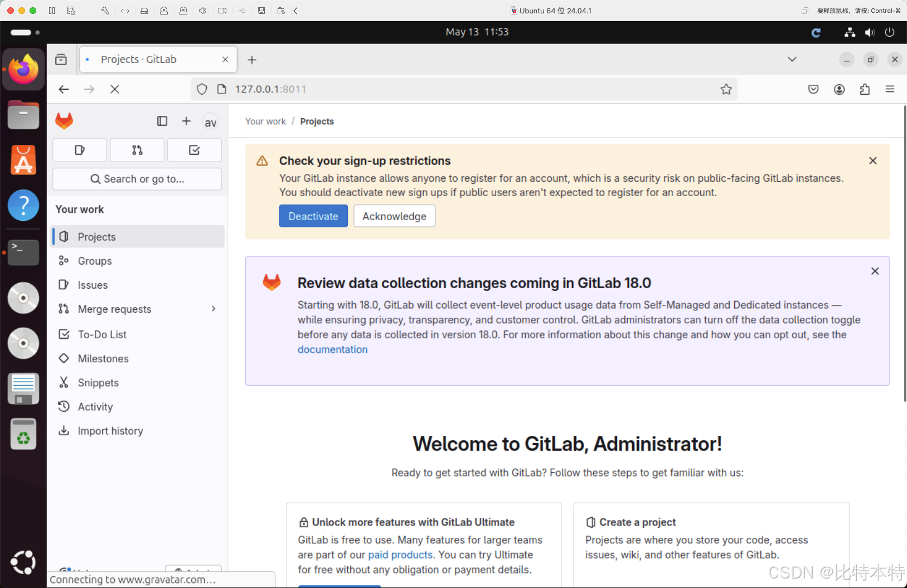This screenshot has height=588, width=907.
Task: Click Search or go to field
Action: [x=137, y=179]
